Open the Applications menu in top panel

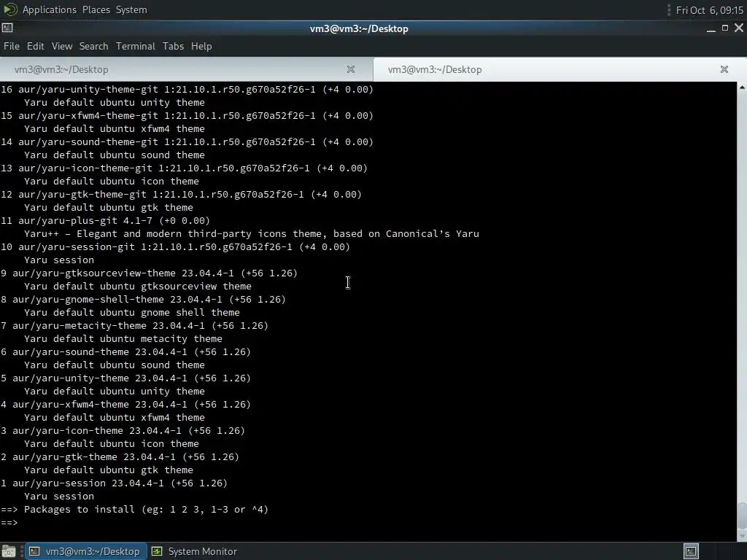click(x=49, y=9)
